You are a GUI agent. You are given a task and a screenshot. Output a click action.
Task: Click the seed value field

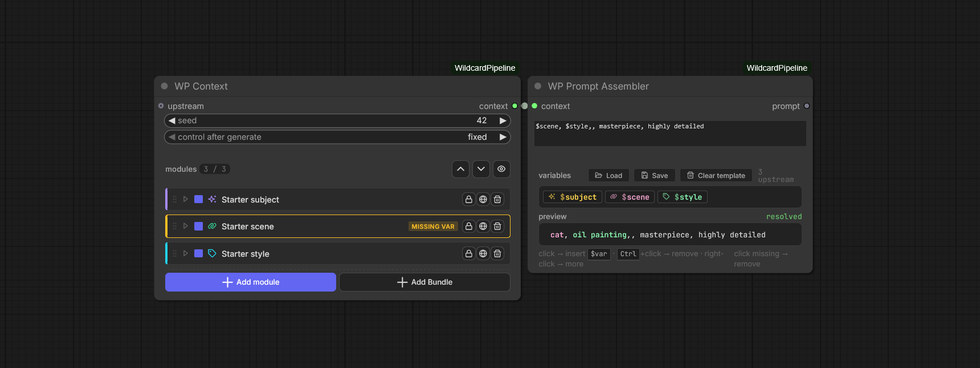coord(337,120)
